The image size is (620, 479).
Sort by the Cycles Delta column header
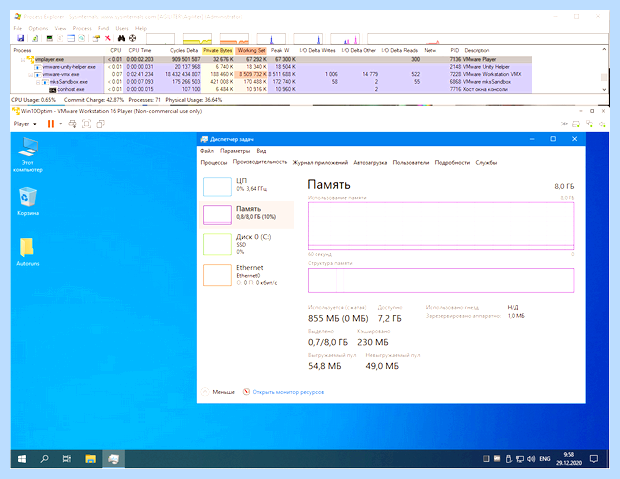(183, 51)
